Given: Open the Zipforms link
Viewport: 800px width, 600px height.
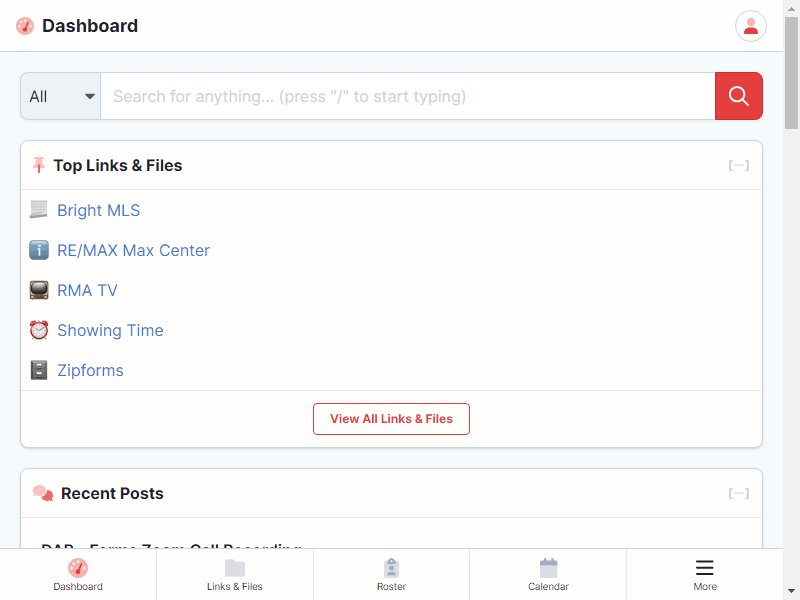Looking at the screenshot, I should tap(90, 370).
